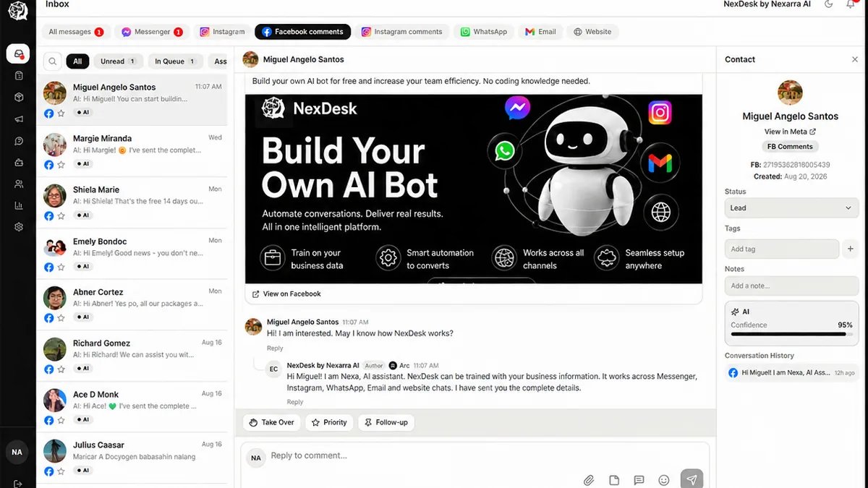Image resolution: width=868 pixels, height=488 pixels.
Task: Open the megaphone broadcasts icon in sidebar
Action: tap(19, 119)
